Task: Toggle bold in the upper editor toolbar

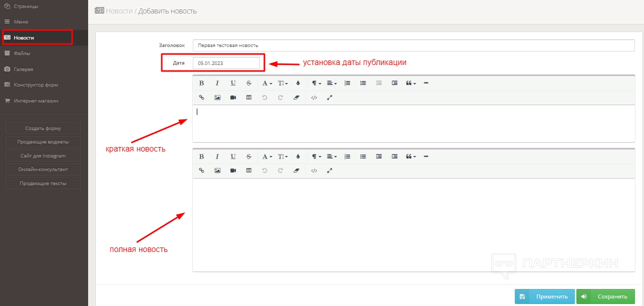Action: 201,83
